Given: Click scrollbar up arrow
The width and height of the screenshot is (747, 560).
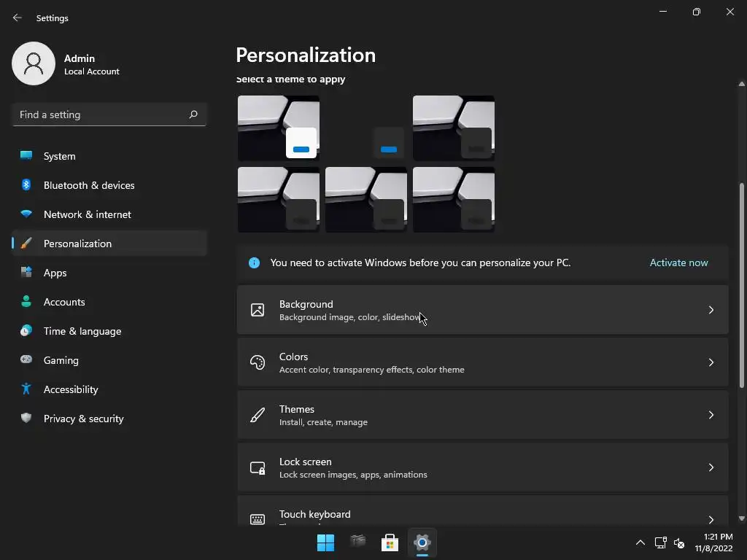Looking at the screenshot, I should pyautogui.click(x=741, y=84).
